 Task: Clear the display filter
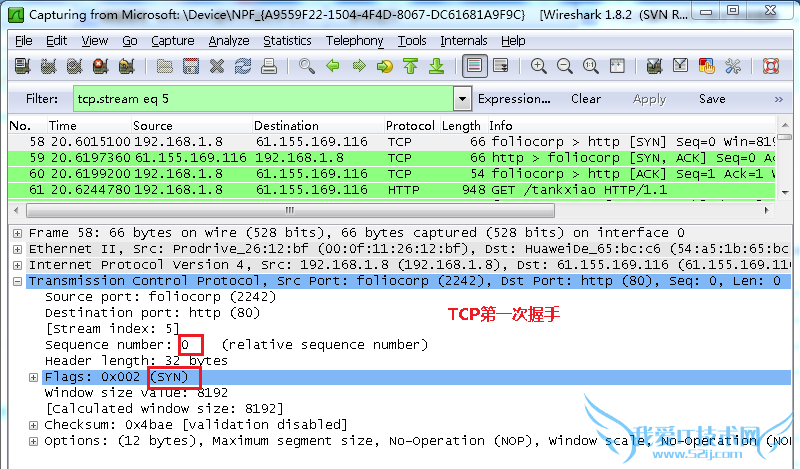tap(586, 99)
